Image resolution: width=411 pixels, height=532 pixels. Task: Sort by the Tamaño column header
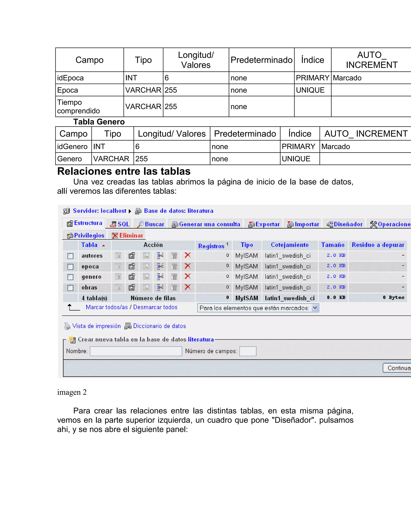click(333, 245)
